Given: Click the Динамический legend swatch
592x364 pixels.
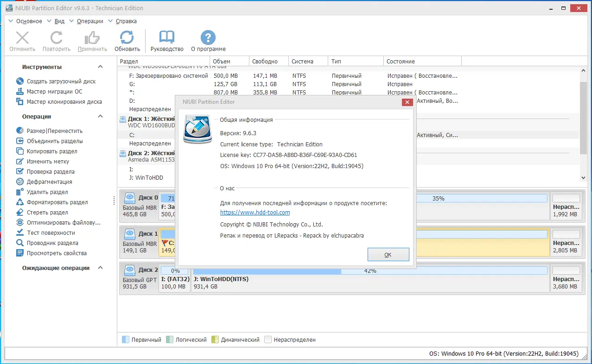Looking at the screenshot, I should click(x=215, y=339).
